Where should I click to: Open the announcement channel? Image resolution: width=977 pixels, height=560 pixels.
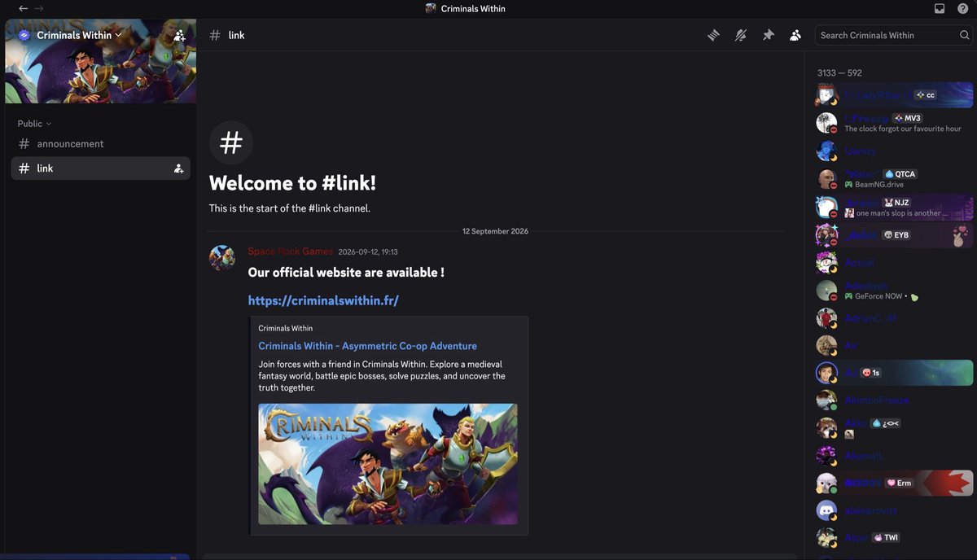pos(100,144)
